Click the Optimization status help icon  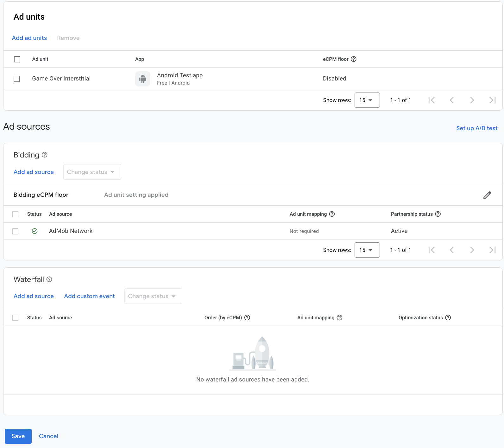click(448, 318)
